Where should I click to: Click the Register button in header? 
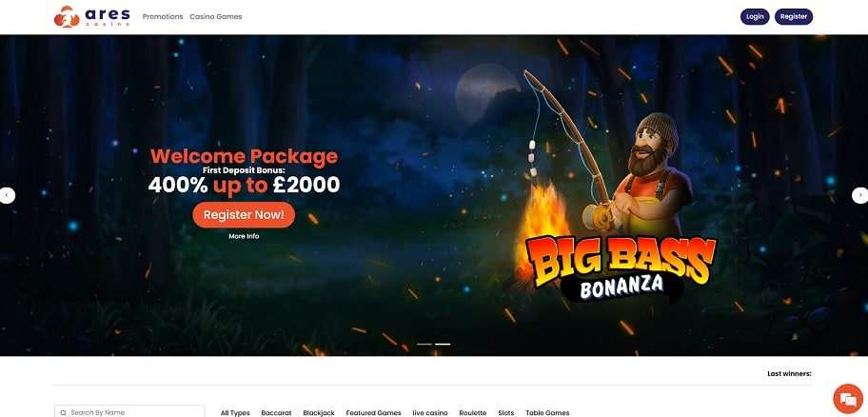coord(793,16)
